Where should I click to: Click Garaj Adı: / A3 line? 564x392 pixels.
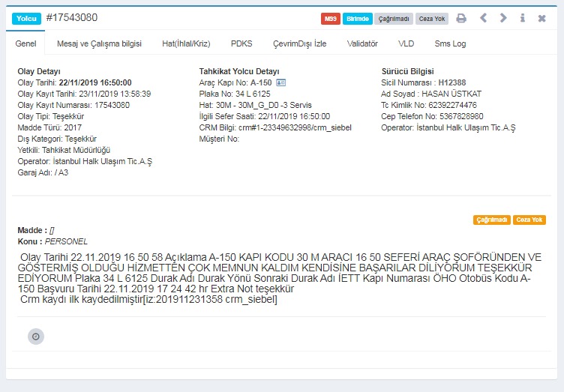tap(43, 172)
